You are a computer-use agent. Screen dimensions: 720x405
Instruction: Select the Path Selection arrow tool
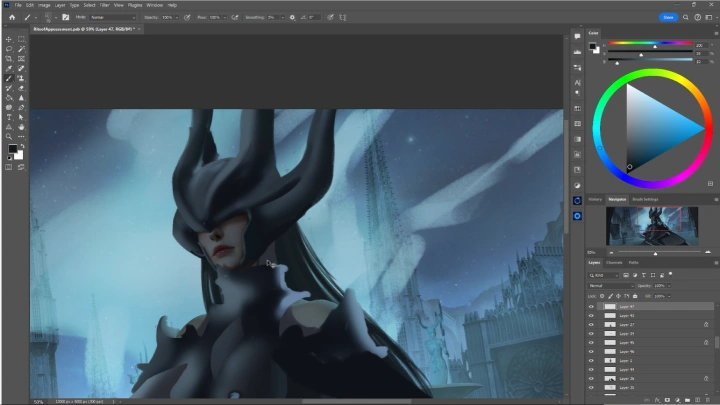pos(21,118)
